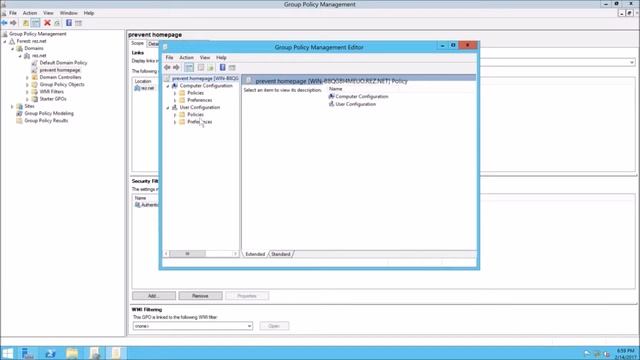This screenshot has height=360, width=640.
Task: Launch PowerShell from the taskbar
Action: 50,353
